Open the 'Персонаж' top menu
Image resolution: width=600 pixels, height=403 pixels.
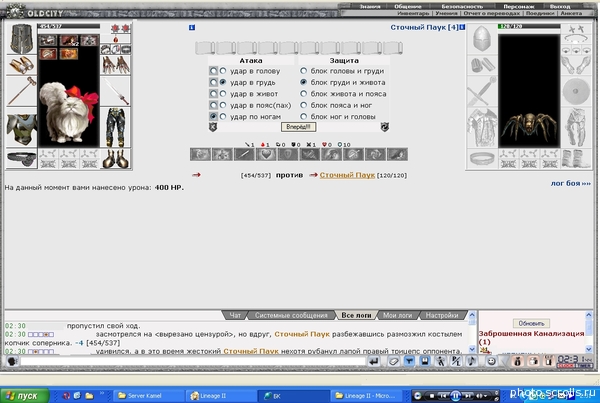pos(518,7)
